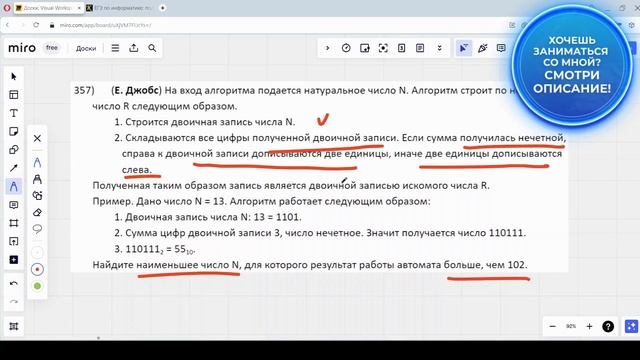Go back in browser history
The width and height of the screenshot is (640, 360).
click(x=7, y=25)
